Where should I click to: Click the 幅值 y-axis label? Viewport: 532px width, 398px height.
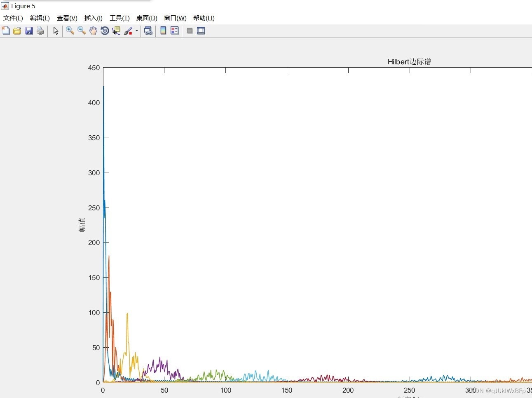click(x=82, y=225)
